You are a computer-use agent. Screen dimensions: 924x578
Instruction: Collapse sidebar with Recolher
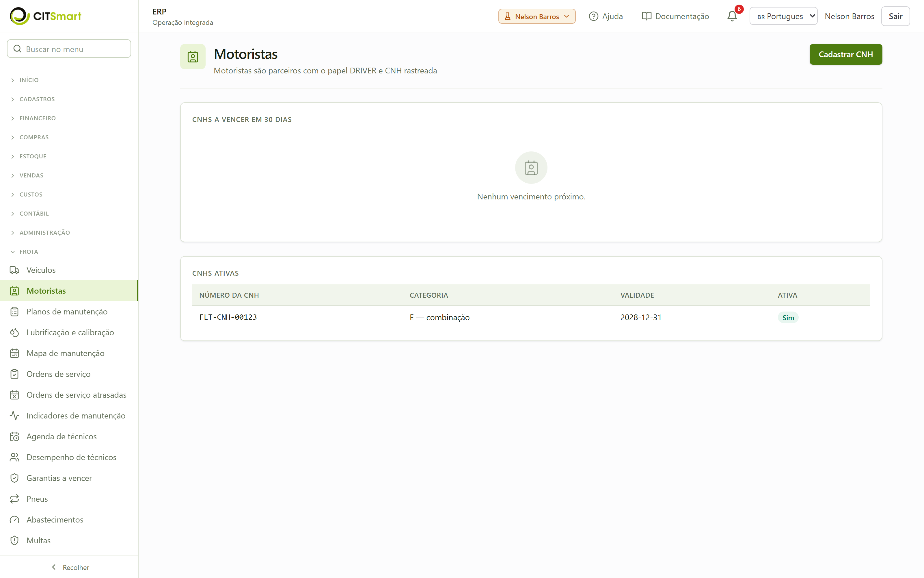pos(70,567)
